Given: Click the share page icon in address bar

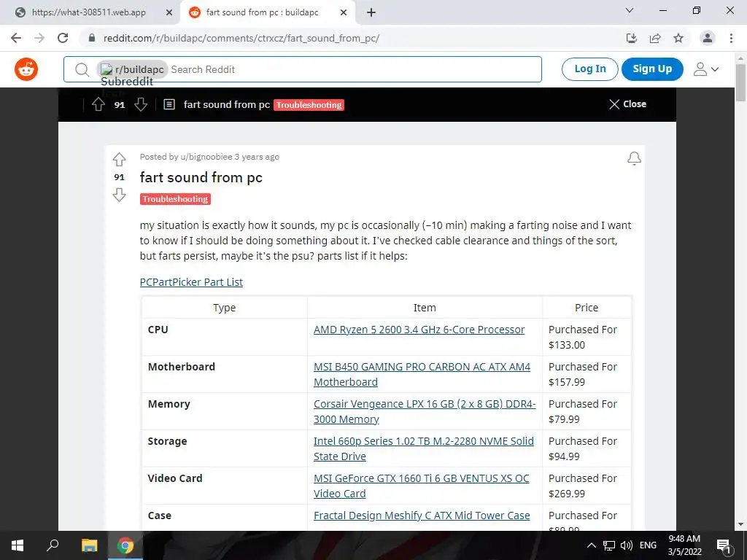Looking at the screenshot, I should coord(656,38).
